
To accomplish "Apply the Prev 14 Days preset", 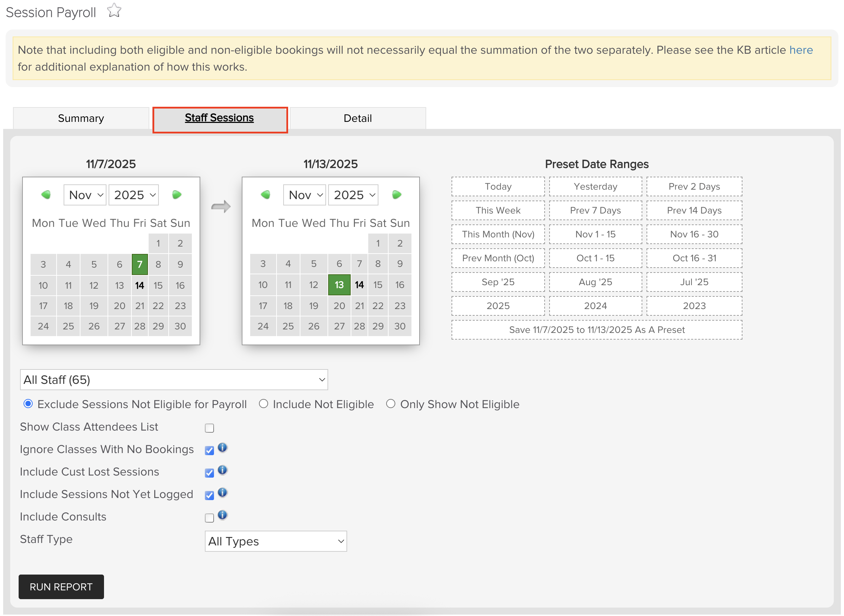I will [x=695, y=210].
